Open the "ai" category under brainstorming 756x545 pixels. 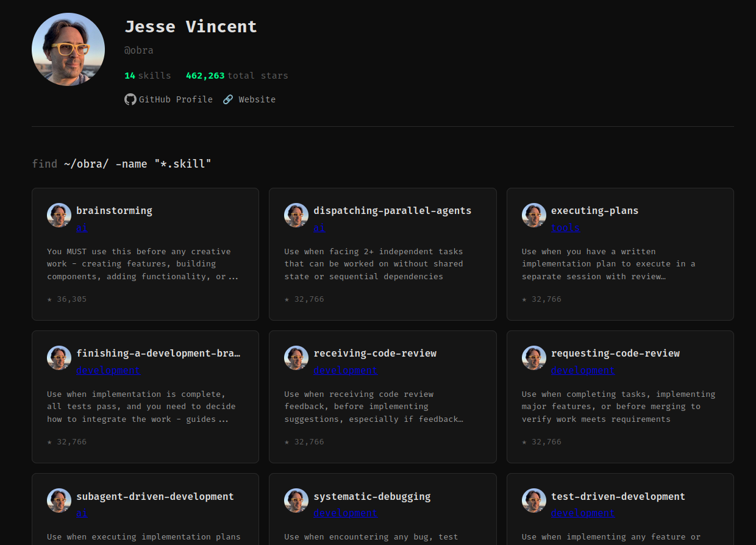coord(82,227)
